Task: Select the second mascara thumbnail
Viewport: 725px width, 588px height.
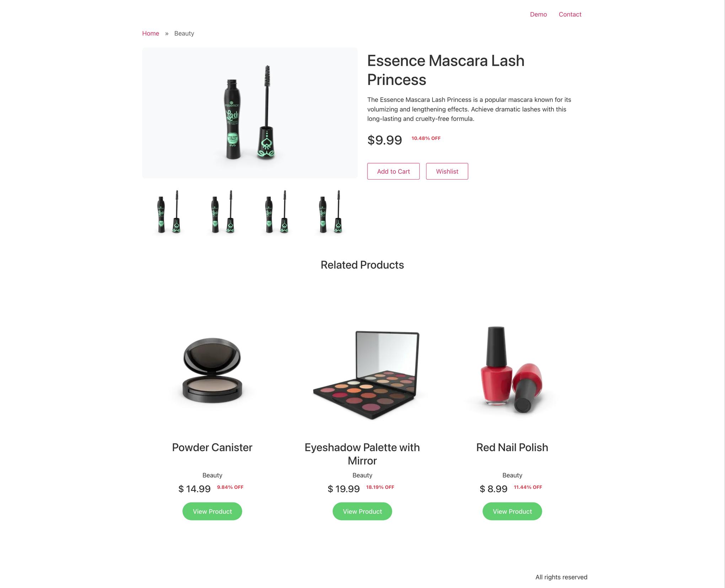Action: tap(223, 212)
